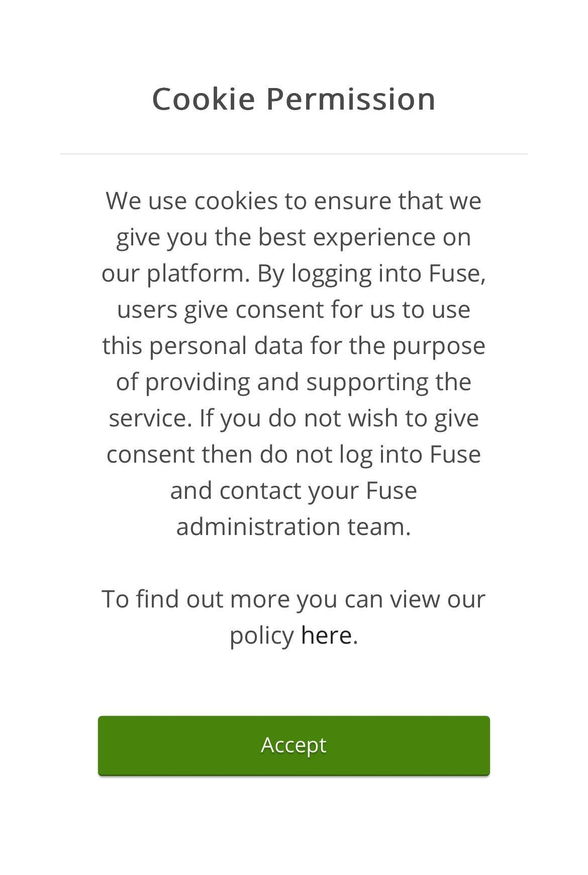The width and height of the screenshot is (588, 875).
Task: Click the line 'this personal data for the purpose'
Action: pyautogui.click(x=293, y=346)
